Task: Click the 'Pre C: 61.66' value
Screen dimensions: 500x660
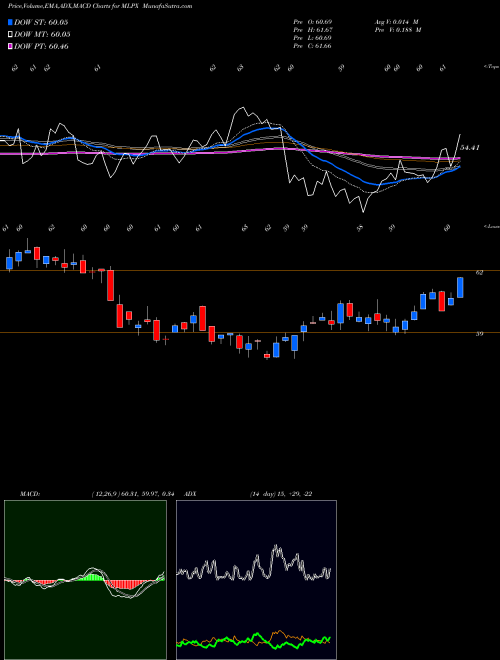Action: (x=312, y=46)
